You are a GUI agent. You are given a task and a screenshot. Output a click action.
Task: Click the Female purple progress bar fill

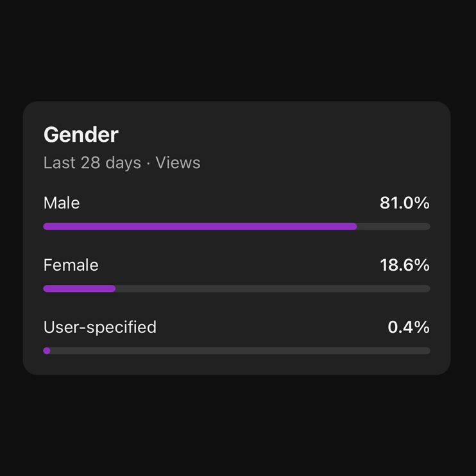pyautogui.click(x=80, y=289)
